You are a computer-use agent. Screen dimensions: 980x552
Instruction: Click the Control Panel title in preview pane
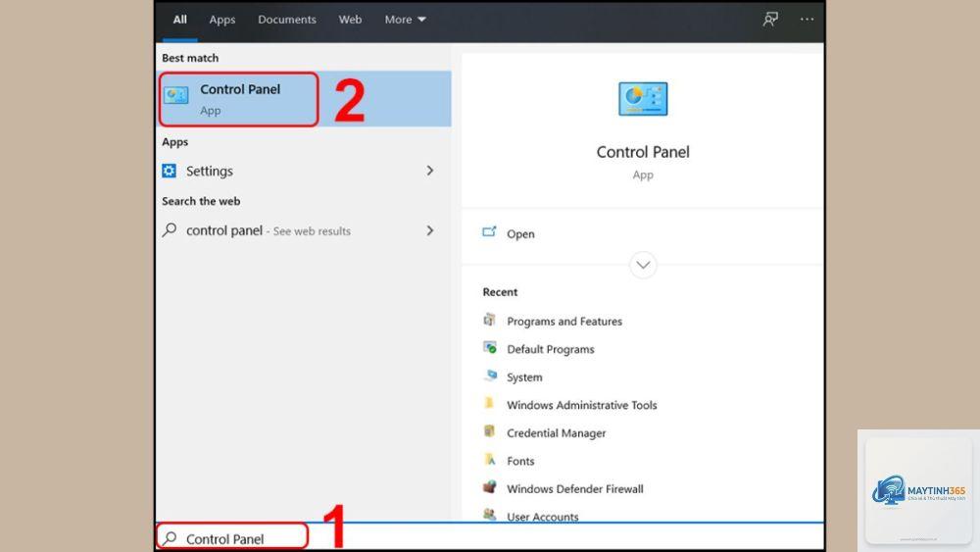coord(643,152)
